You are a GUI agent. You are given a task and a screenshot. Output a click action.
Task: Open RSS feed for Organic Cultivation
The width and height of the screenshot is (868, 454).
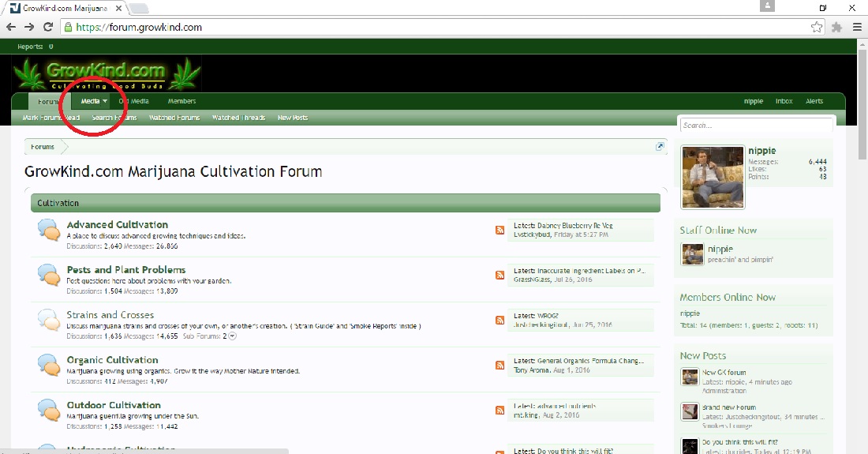499,366
